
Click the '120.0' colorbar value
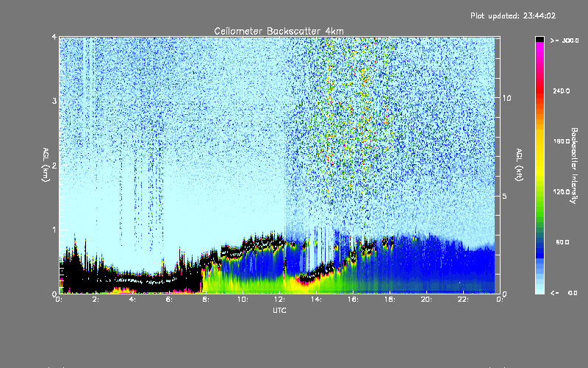[x=562, y=192]
